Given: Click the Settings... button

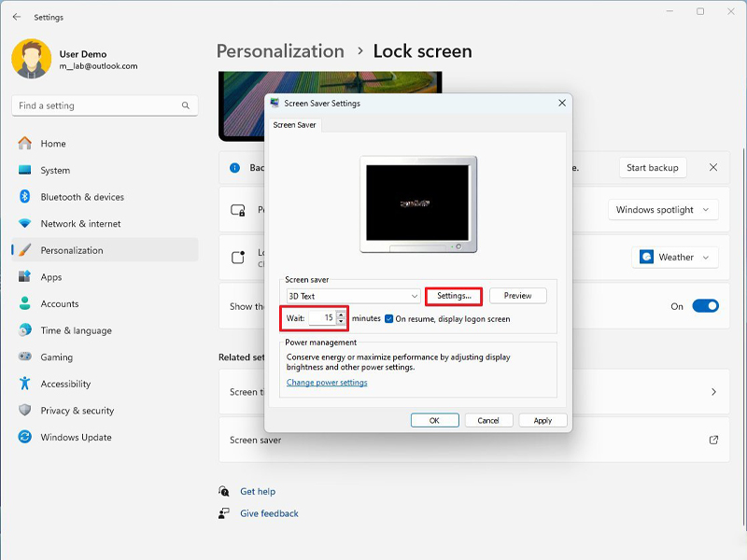Looking at the screenshot, I should click(x=454, y=296).
